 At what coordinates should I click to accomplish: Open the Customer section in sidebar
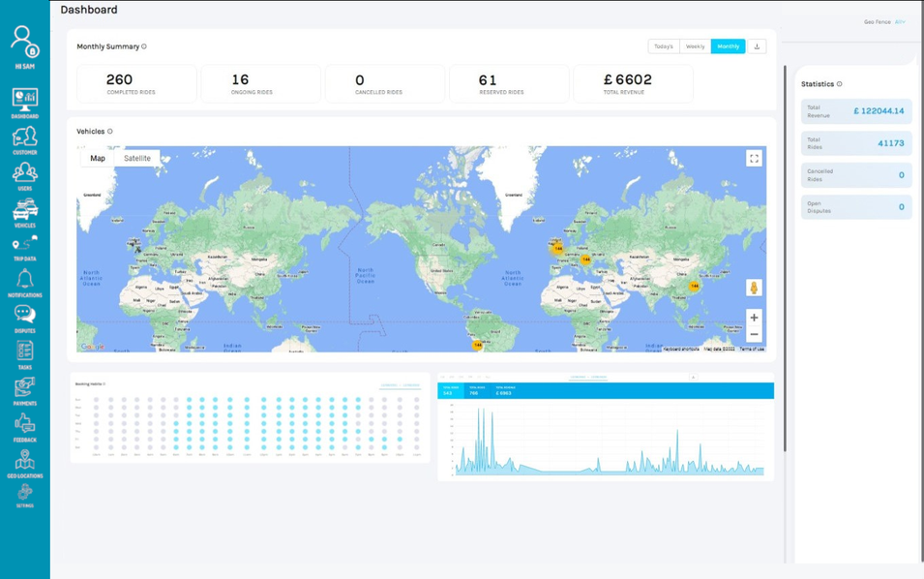click(25, 139)
